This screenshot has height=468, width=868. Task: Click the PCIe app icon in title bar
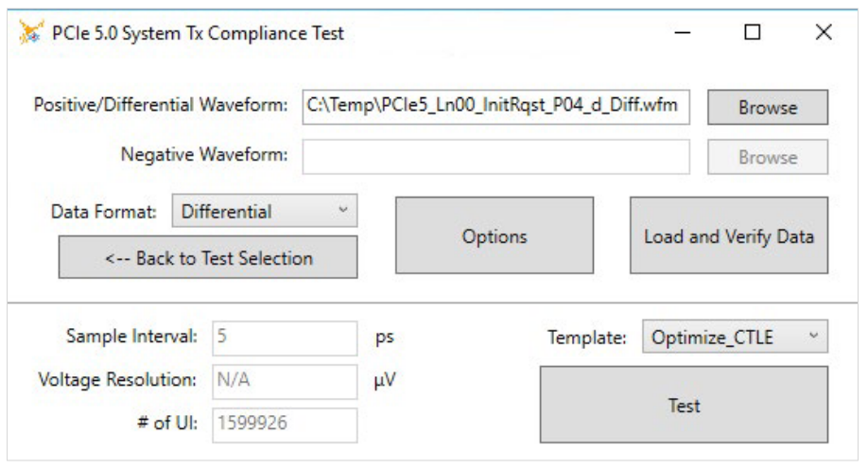pos(31,33)
